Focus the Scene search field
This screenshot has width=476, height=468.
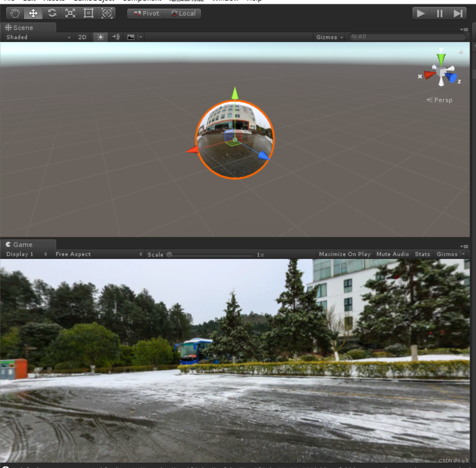(x=407, y=37)
